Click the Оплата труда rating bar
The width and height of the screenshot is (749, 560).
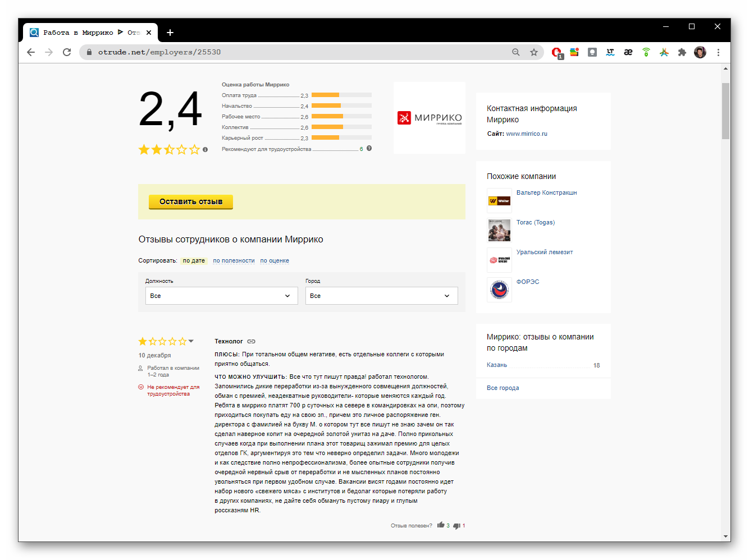(341, 95)
